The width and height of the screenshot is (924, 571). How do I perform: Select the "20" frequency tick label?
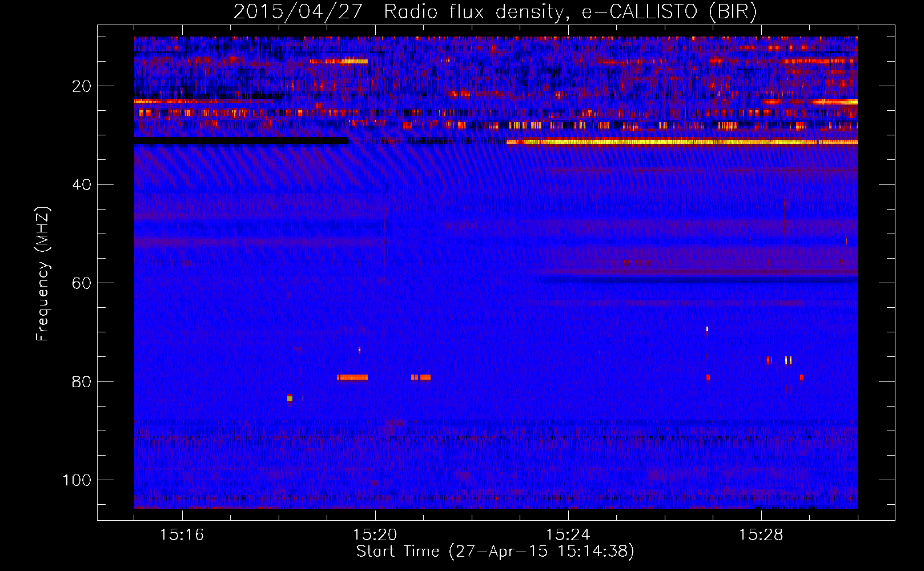[x=82, y=86]
